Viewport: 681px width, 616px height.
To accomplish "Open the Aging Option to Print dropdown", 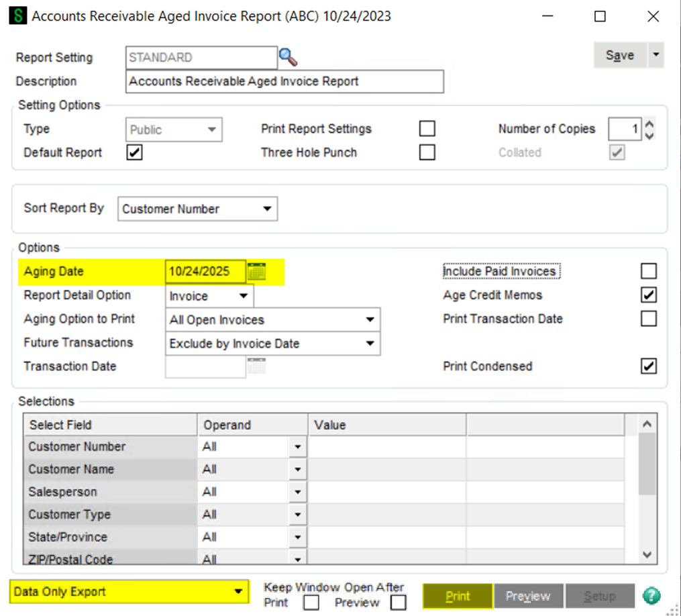I will point(370,319).
